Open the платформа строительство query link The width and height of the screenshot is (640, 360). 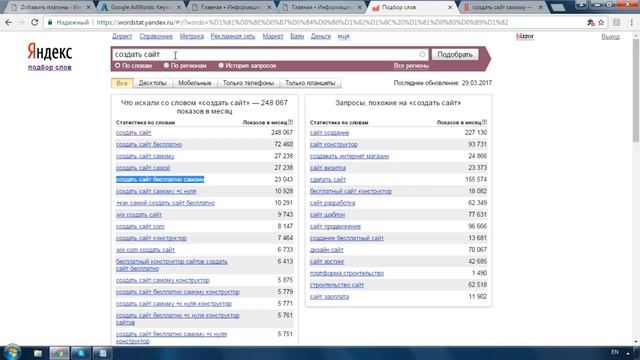coord(347,273)
